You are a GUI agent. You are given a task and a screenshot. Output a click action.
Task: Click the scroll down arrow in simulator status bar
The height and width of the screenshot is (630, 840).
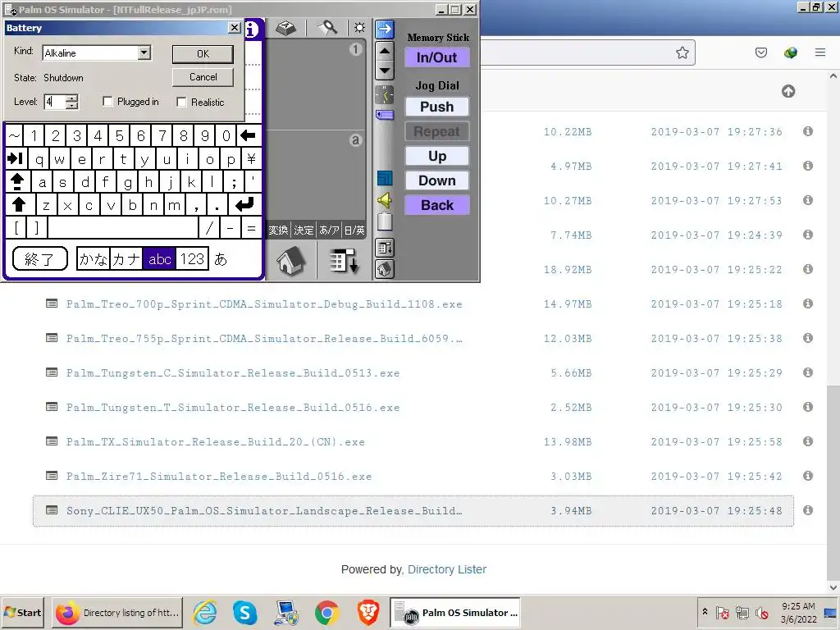point(384,71)
